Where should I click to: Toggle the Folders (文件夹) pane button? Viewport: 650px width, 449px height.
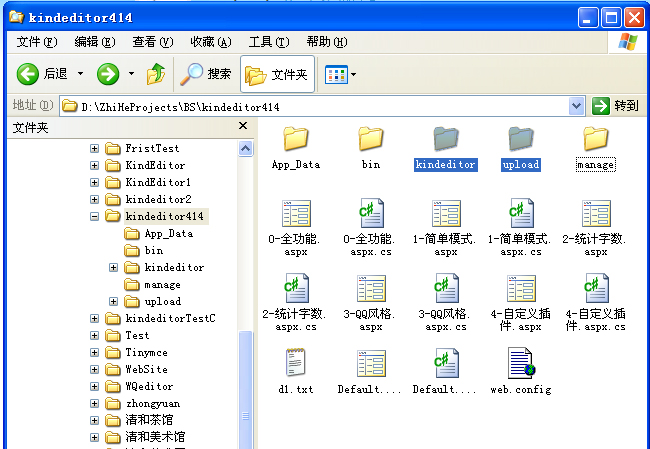277,74
